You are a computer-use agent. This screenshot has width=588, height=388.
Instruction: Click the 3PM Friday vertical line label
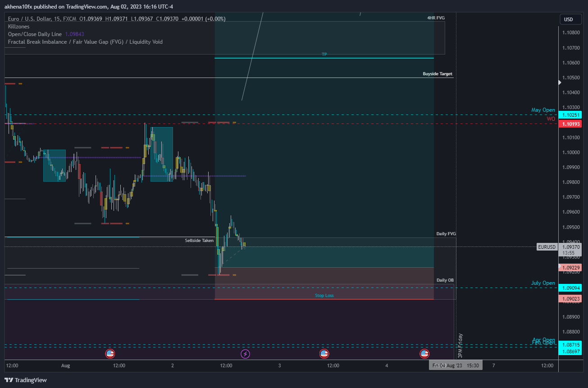[460, 346]
